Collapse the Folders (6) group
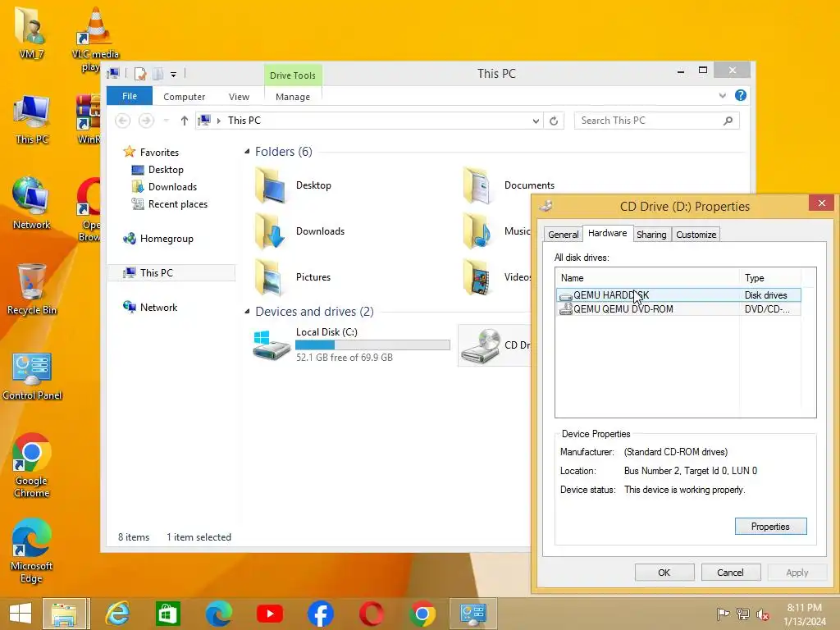 point(247,152)
